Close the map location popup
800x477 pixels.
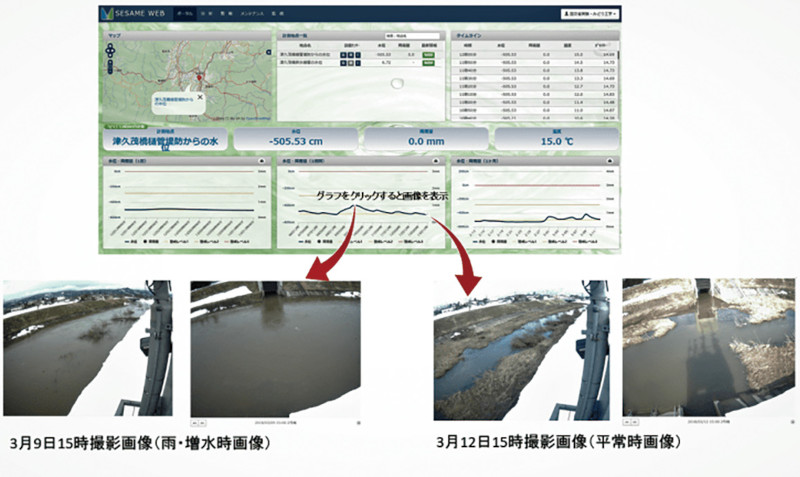pos(199,97)
